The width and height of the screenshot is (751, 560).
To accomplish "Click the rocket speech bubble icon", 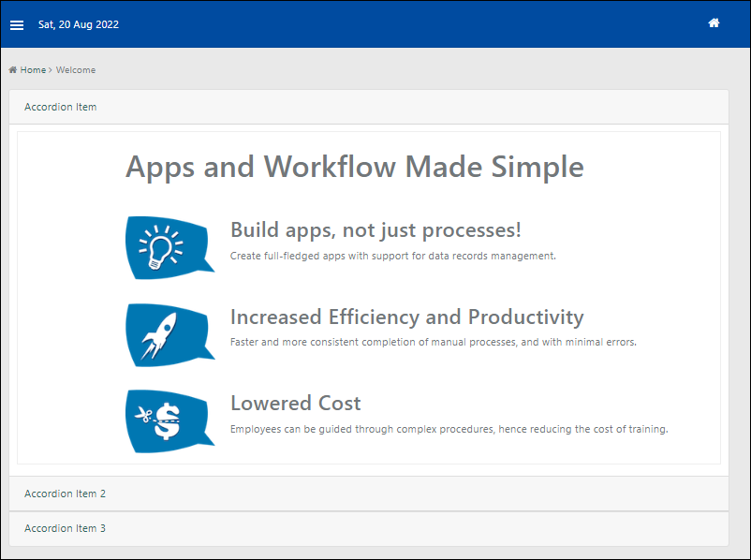I will [x=170, y=335].
